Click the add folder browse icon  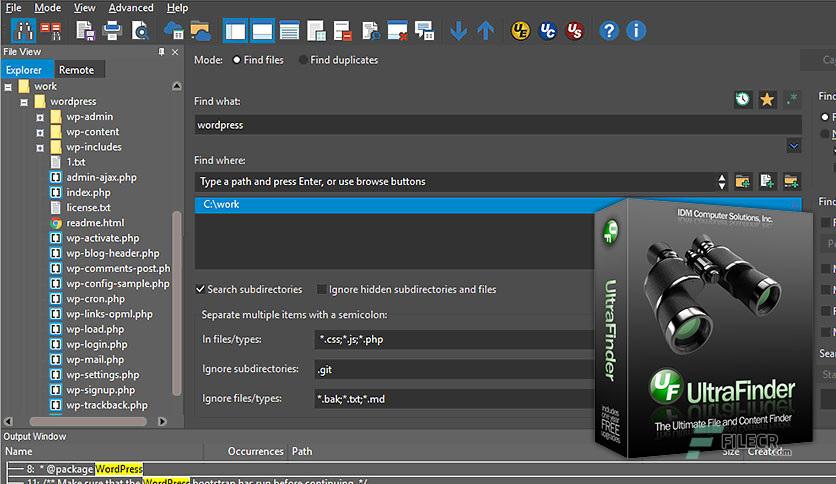743,182
